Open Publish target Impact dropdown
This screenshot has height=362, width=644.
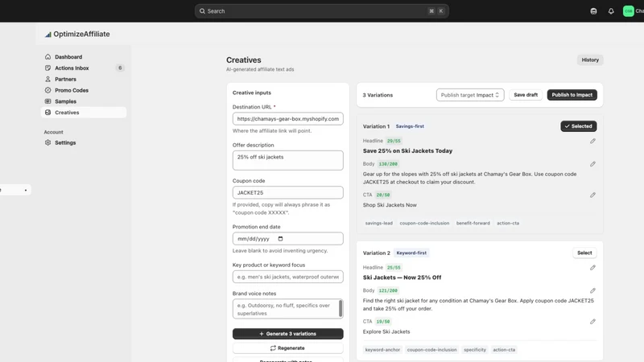pos(470,95)
